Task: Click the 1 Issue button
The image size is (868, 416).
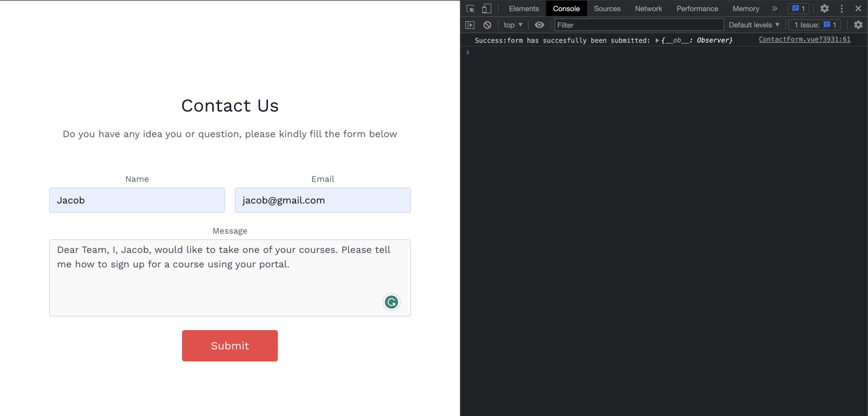Action: click(815, 25)
